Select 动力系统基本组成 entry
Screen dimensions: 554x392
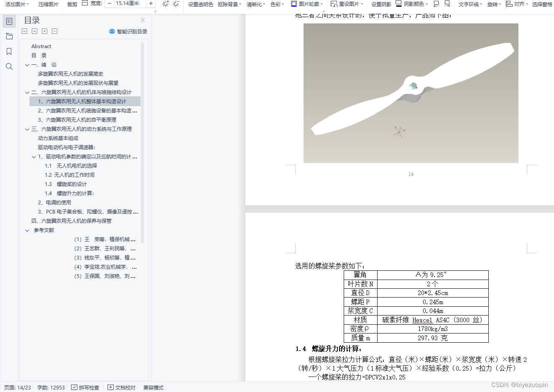point(58,138)
